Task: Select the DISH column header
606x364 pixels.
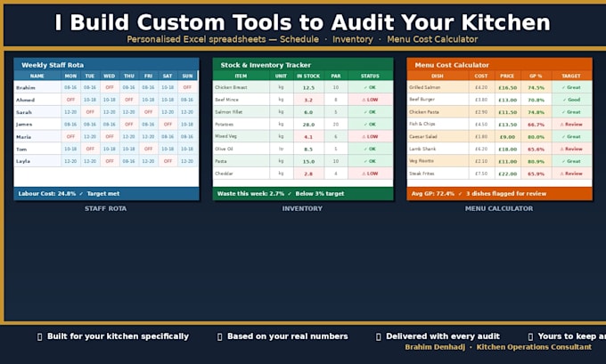Action: pos(438,76)
